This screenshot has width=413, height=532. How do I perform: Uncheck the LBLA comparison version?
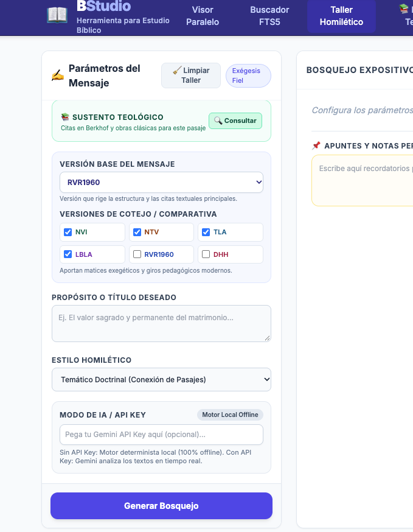click(x=68, y=254)
